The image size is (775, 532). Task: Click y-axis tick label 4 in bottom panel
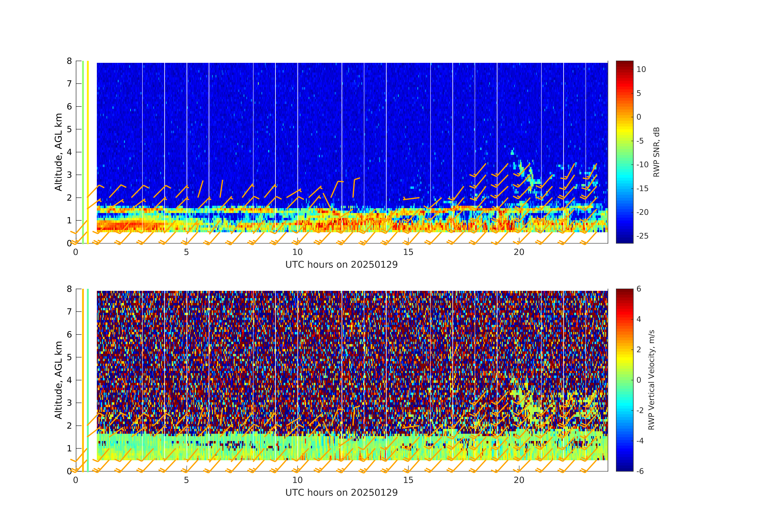click(69, 380)
